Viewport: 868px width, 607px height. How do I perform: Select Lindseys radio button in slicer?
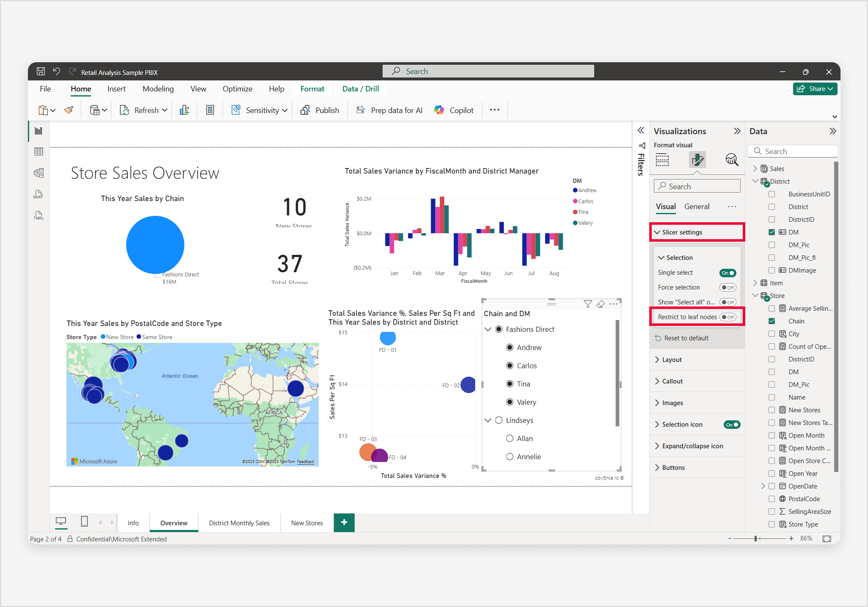(499, 420)
